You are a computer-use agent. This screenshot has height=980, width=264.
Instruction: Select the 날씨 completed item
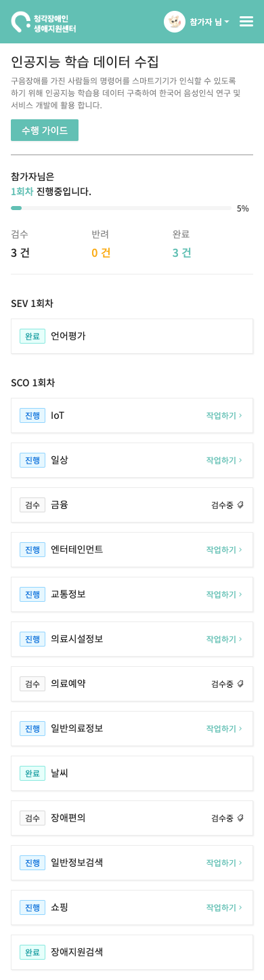(132, 773)
